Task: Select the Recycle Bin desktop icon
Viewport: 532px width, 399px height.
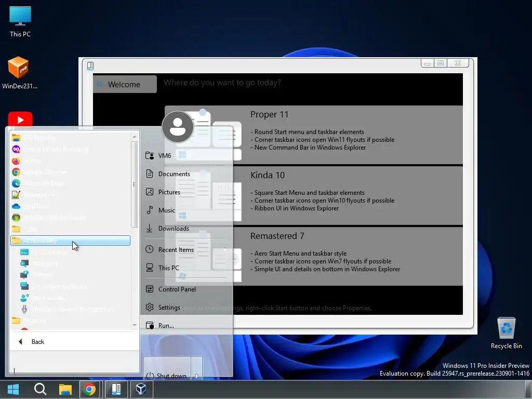Action: coord(506,333)
